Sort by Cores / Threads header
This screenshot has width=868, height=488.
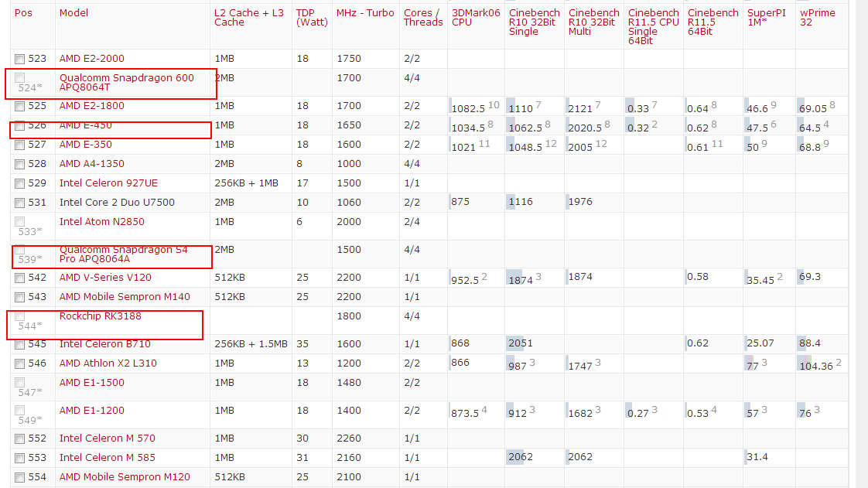[423, 17]
